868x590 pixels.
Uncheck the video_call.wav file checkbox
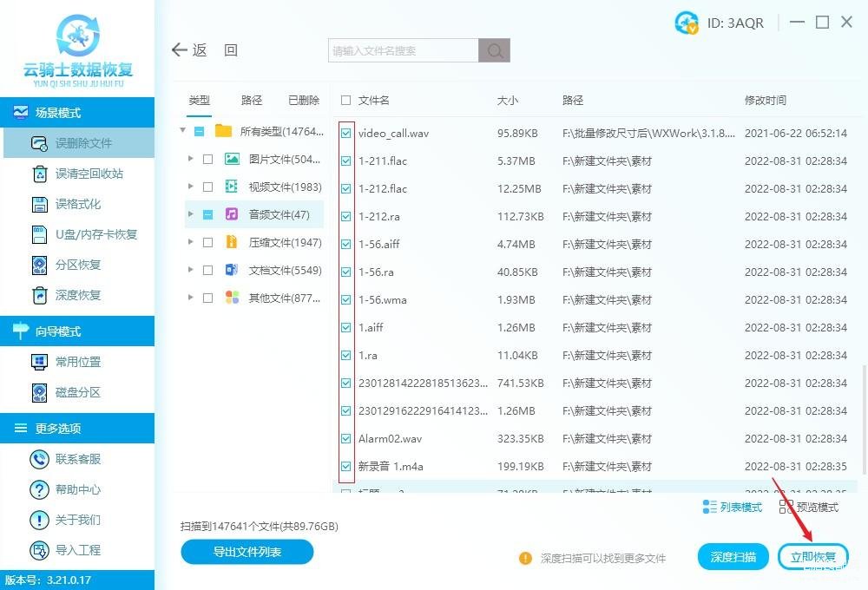tap(346, 134)
